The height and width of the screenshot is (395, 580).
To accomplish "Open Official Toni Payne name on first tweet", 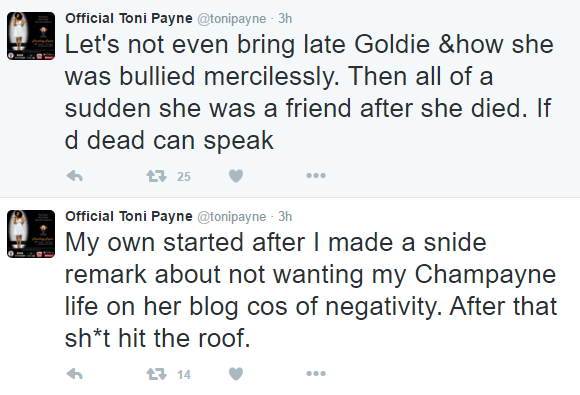I will (x=129, y=18).
